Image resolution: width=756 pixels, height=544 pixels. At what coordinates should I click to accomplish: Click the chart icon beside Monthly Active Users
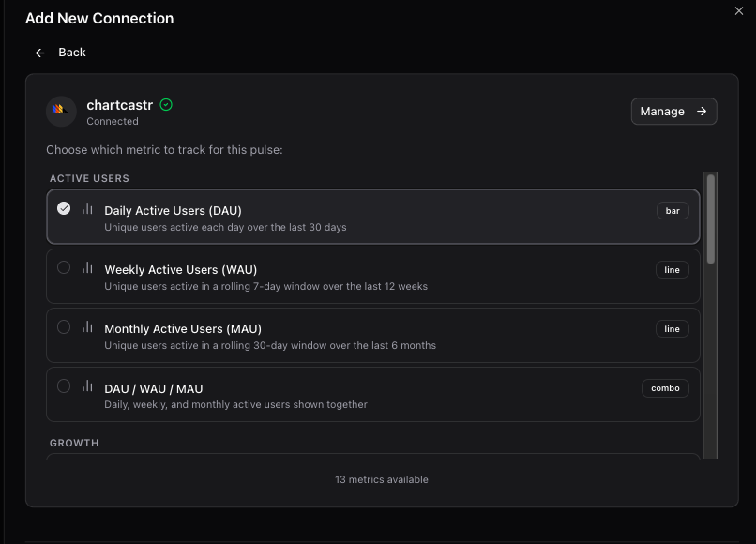coord(87,325)
